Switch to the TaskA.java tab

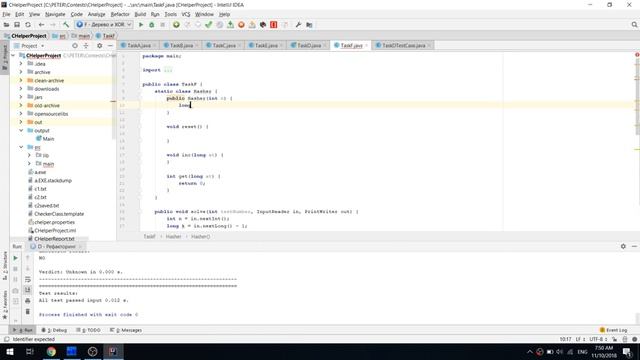[x=138, y=45]
